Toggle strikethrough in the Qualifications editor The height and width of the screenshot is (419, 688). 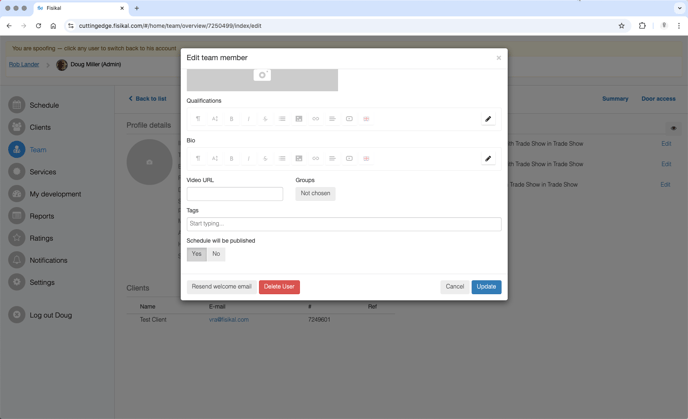click(265, 119)
